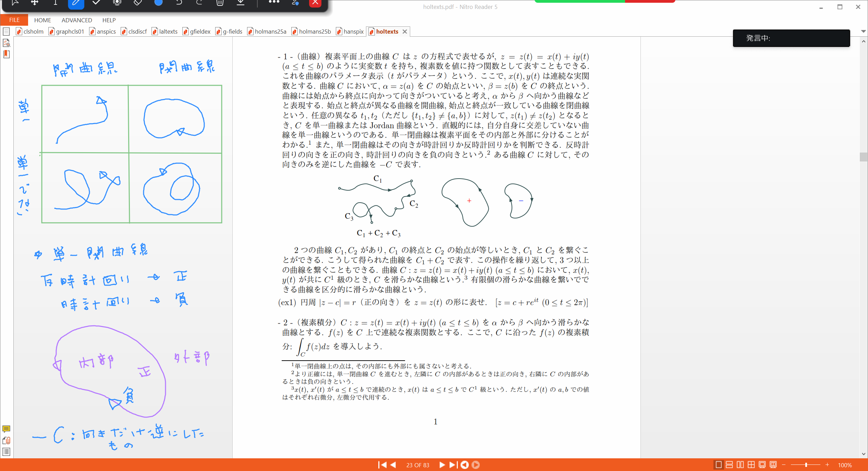Click the zoom slider handle
Viewport: 868px width, 471px height.
pos(806,465)
